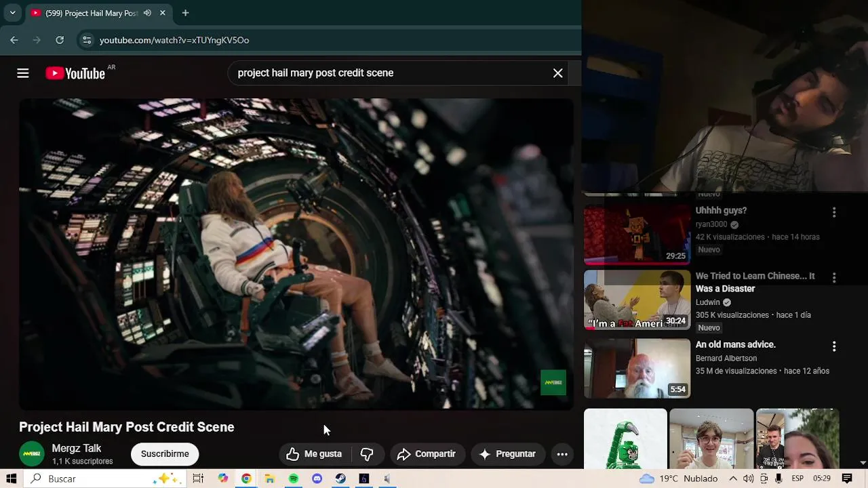Open the YouTube hamburger guide menu
Viewport: 868px width, 488px height.
pos(23,73)
